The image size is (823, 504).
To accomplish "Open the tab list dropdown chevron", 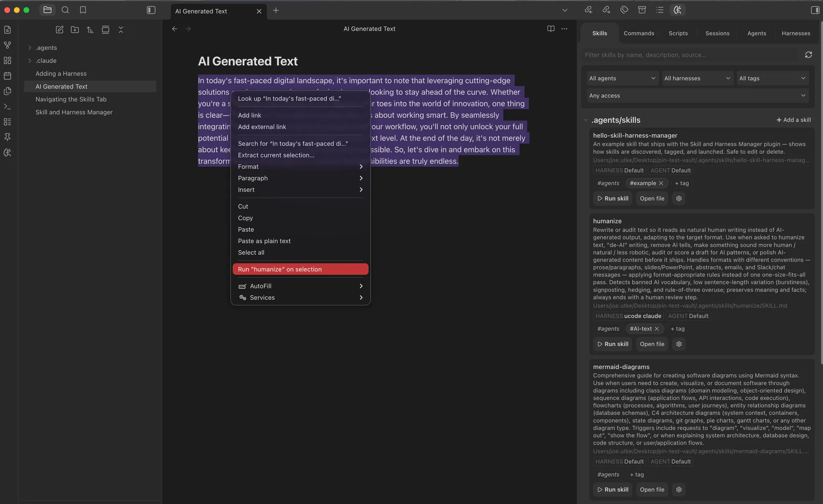I will (x=565, y=10).
